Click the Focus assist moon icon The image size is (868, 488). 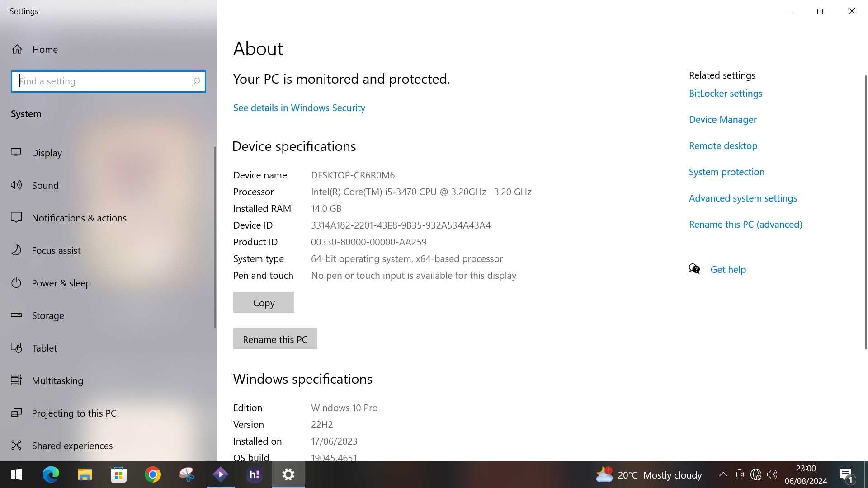[x=16, y=250]
